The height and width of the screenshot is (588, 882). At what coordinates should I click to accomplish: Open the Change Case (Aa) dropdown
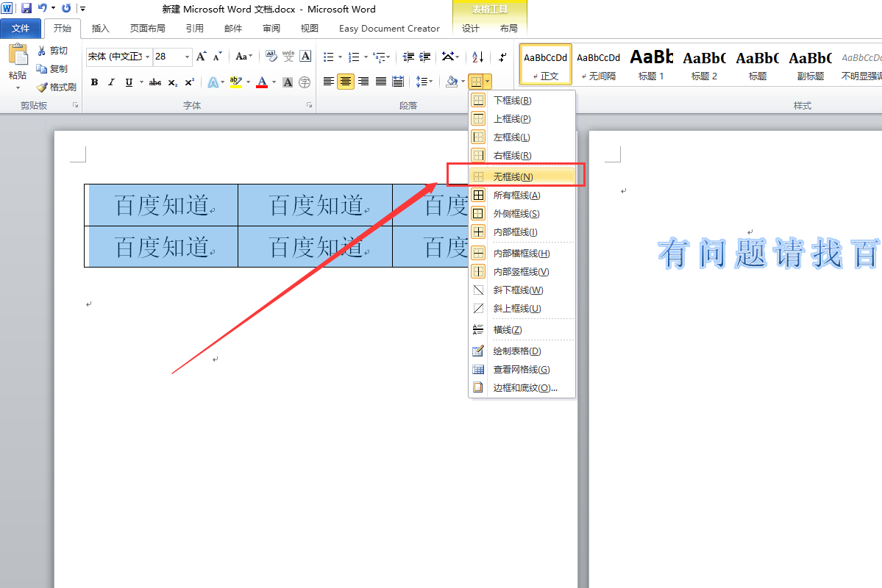pyautogui.click(x=243, y=56)
